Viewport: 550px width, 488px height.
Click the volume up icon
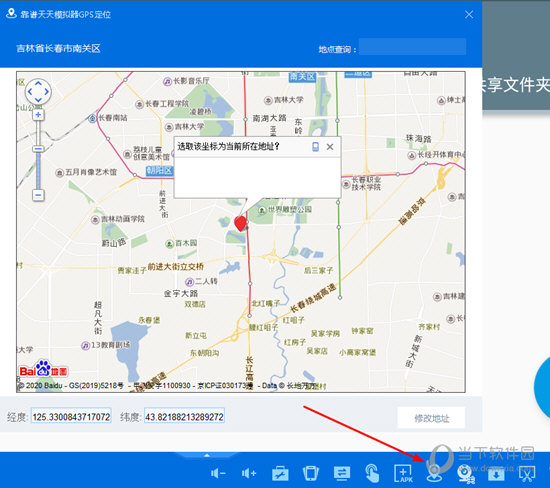249,474
